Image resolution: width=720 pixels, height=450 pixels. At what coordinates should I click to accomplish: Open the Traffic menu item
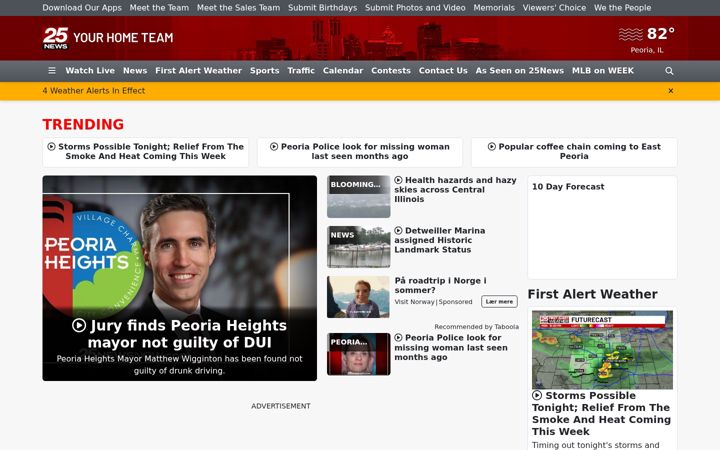tap(301, 71)
